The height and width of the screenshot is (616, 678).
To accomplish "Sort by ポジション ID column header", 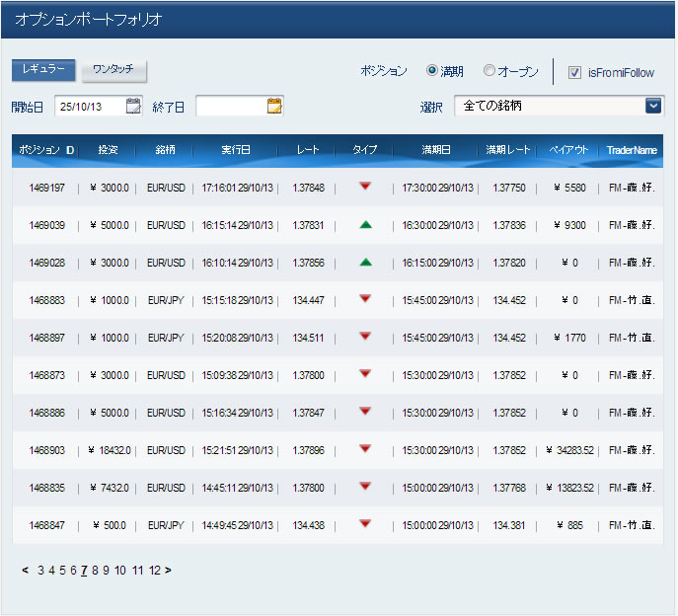I will point(46,150).
